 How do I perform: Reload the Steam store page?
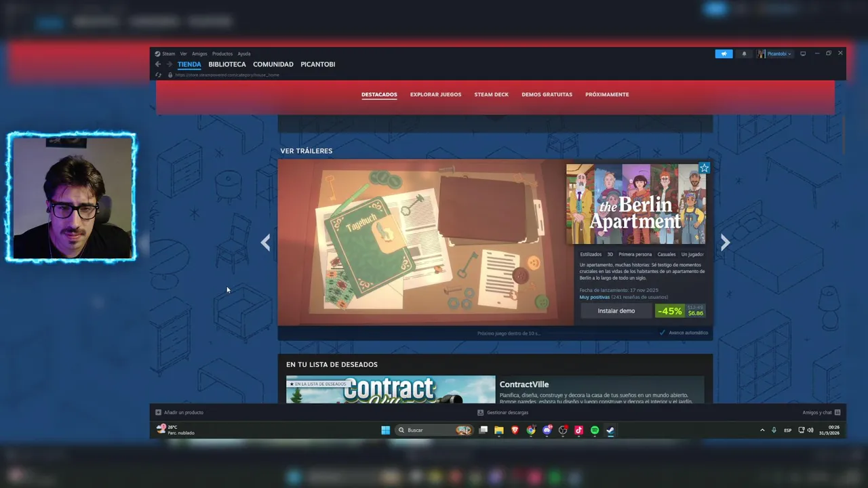pos(159,75)
